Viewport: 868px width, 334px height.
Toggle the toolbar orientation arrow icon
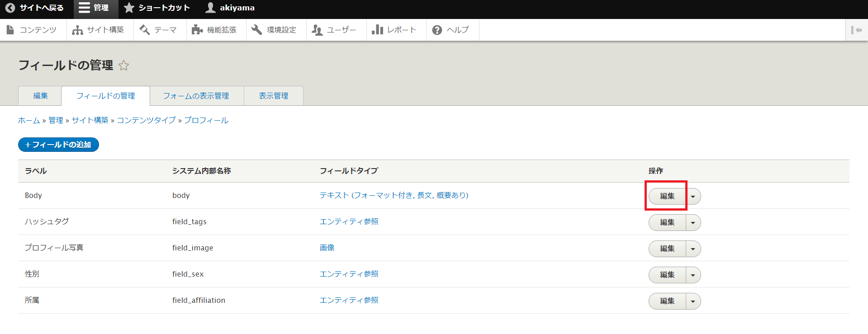[856, 30]
